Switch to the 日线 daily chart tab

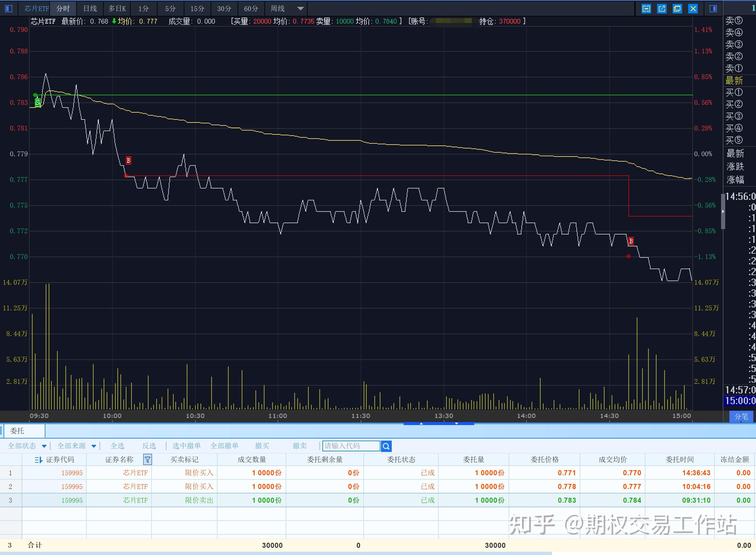(90, 9)
